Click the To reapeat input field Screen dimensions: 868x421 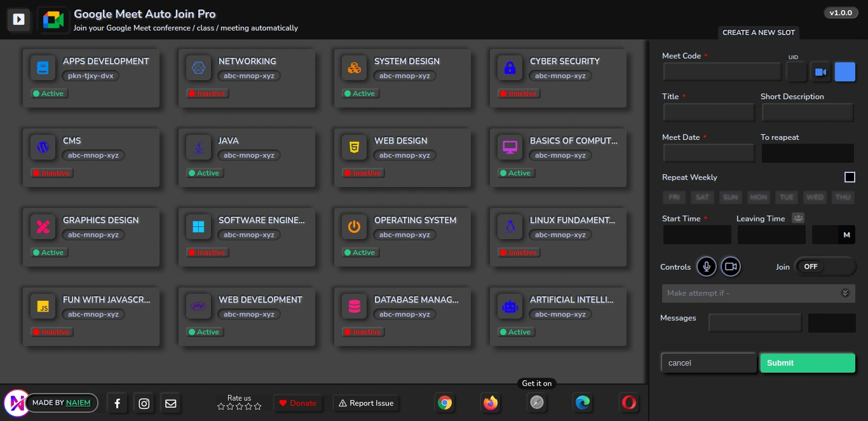808,153
